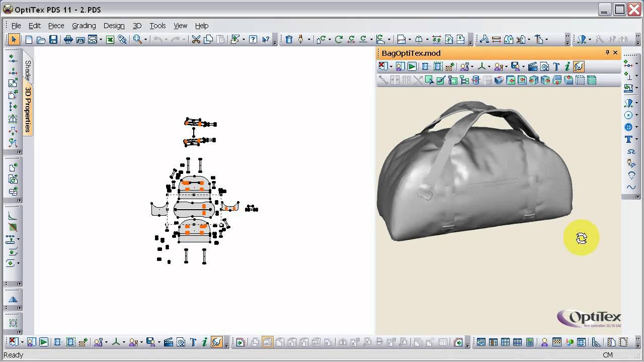
Task: Open help question mark icon
Action: 253,39
